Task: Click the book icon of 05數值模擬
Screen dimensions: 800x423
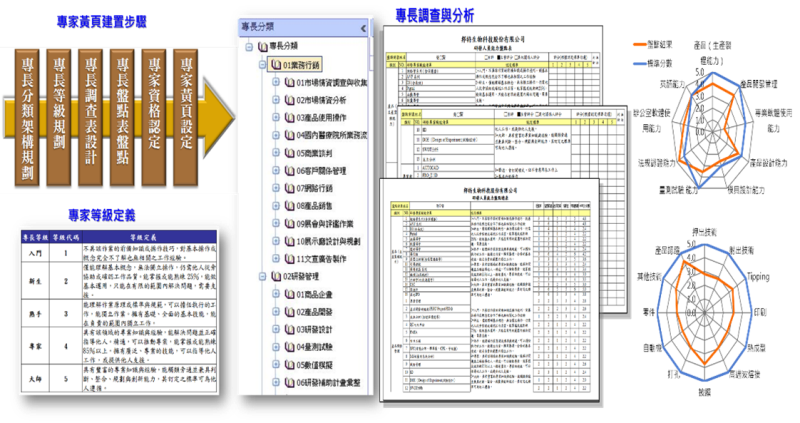Action: point(289,365)
